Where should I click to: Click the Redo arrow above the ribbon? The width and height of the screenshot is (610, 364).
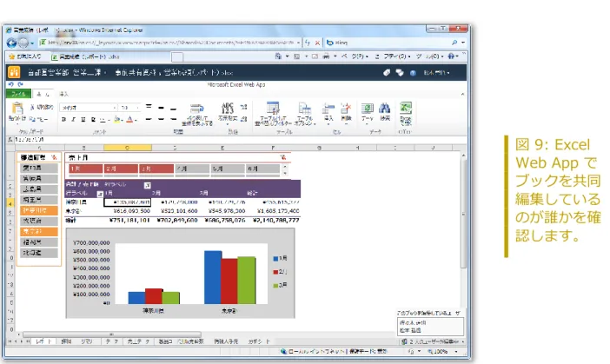pyautogui.click(x=20, y=84)
